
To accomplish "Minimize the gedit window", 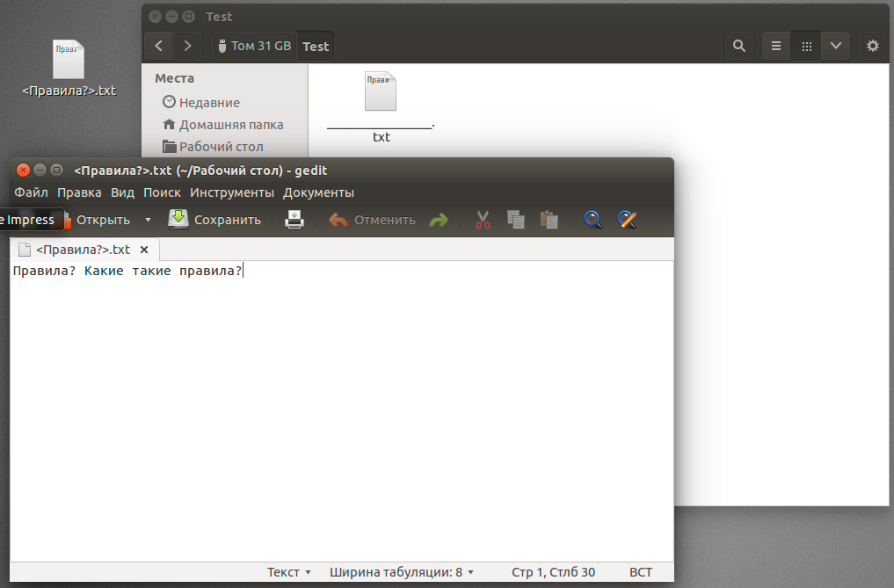I will tap(40, 170).
